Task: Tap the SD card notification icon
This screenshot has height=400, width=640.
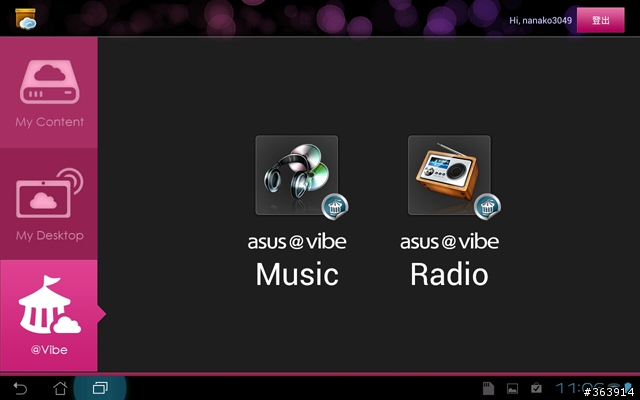Action: (488, 388)
